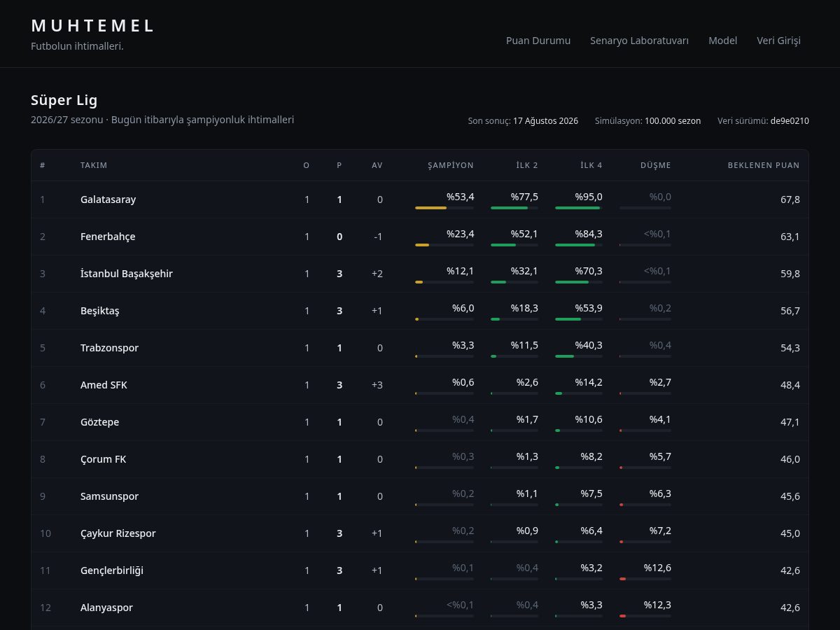Select the Göztepe team name

(x=100, y=422)
